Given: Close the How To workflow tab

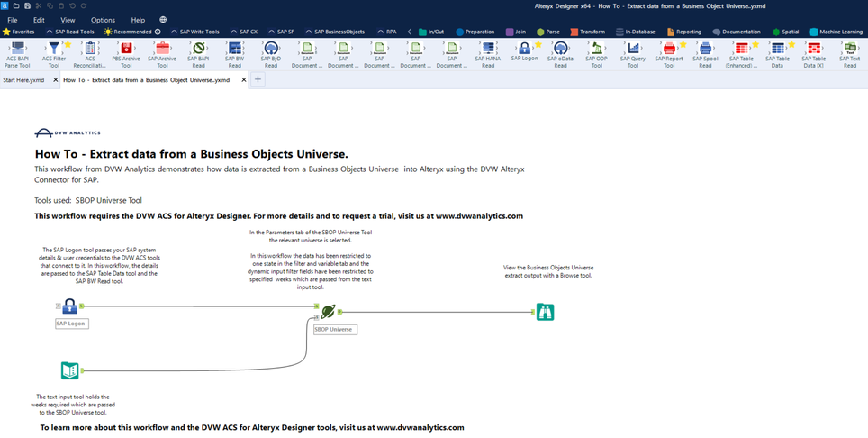Looking at the screenshot, I should (x=244, y=80).
